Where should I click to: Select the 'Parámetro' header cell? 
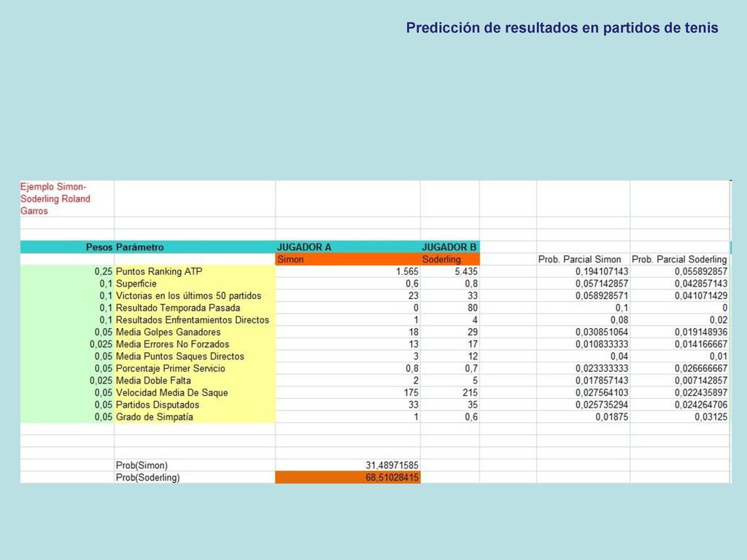coord(195,247)
